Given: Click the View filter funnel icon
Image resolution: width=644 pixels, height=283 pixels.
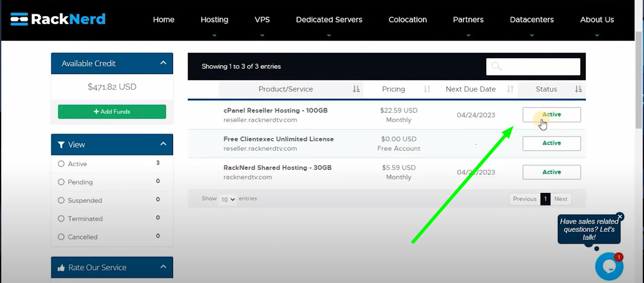Looking at the screenshot, I should [61, 145].
